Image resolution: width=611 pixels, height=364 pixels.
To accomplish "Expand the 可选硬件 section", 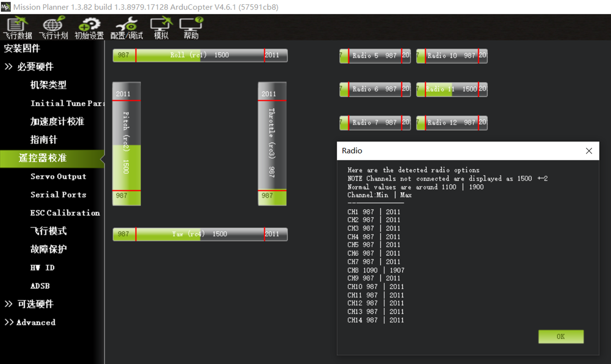I will (x=29, y=304).
